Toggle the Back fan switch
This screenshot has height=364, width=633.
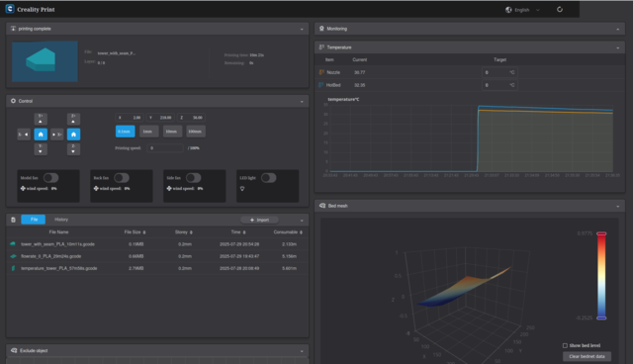pyautogui.click(x=122, y=178)
